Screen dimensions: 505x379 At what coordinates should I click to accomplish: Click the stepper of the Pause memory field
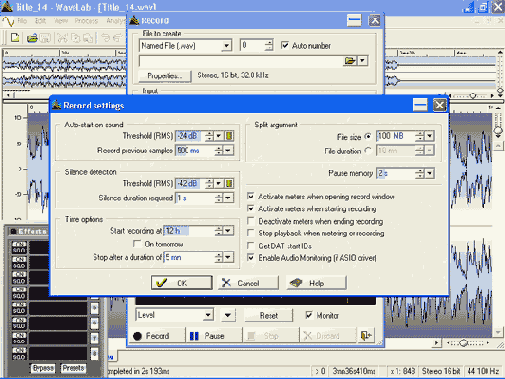(420, 173)
